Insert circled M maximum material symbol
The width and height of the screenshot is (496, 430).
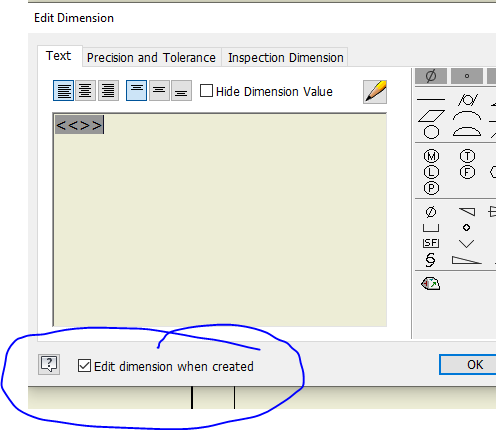coord(431,156)
